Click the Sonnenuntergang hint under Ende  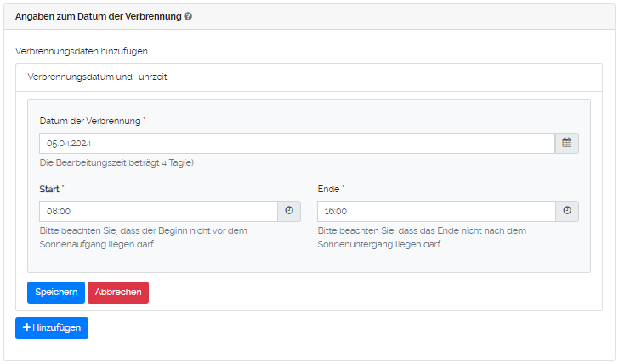pyautogui.click(x=423, y=237)
